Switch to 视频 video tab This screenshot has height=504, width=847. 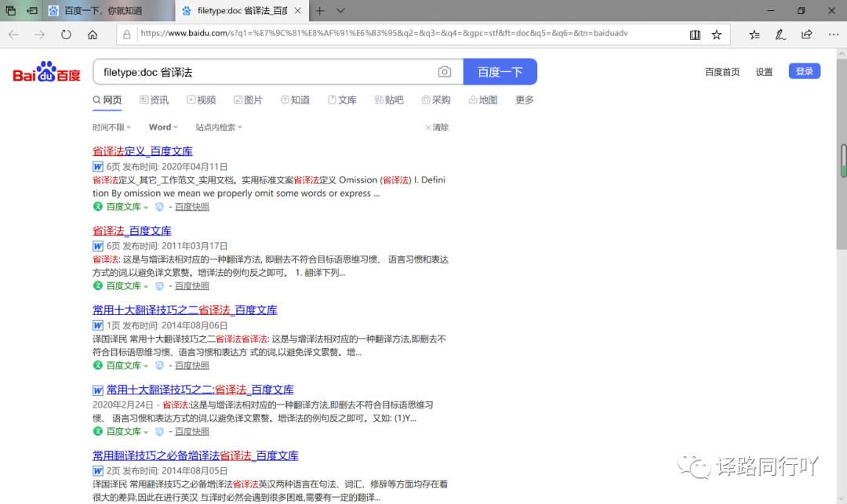[x=201, y=100]
